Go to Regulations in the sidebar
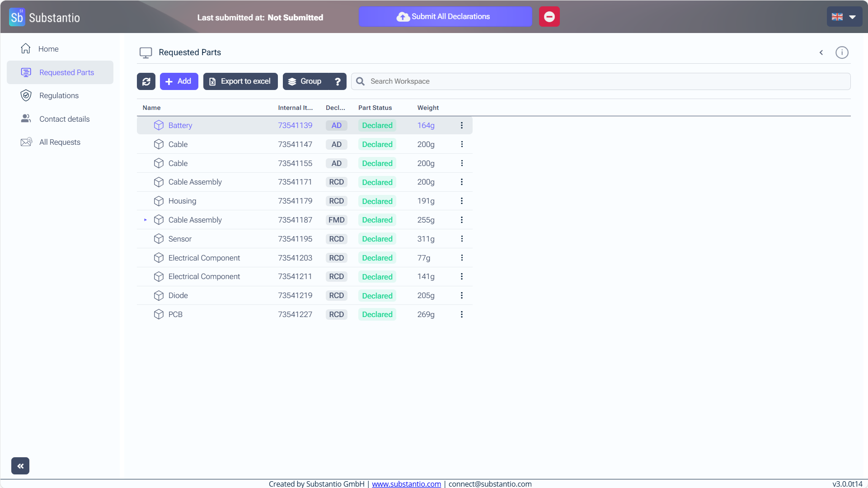Screen dimensions: 868x488 pyautogui.click(x=59, y=95)
